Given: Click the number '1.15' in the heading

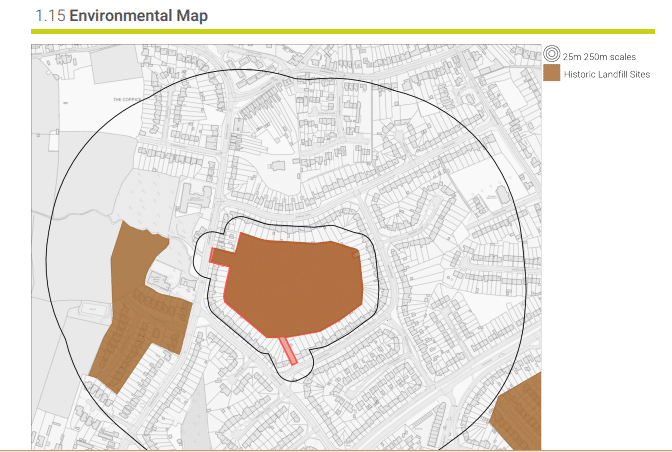Looking at the screenshot, I should tap(49, 16).
